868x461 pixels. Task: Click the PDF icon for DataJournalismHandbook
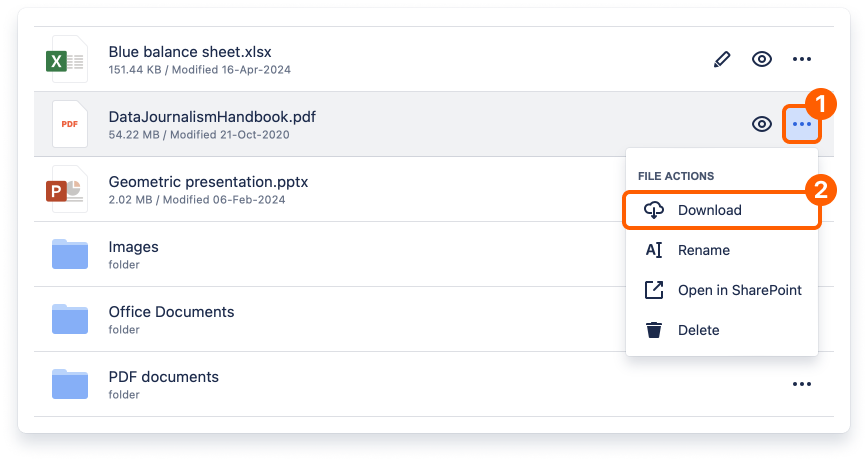(x=68, y=124)
